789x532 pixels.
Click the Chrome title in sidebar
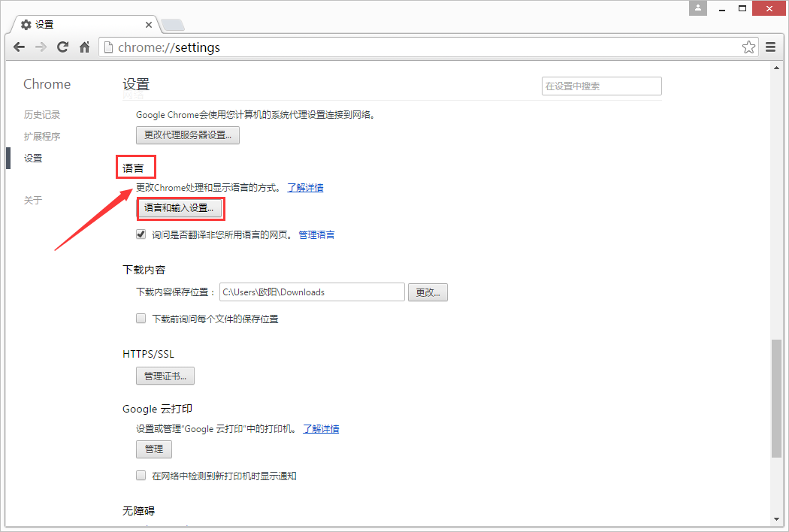pos(47,84)
